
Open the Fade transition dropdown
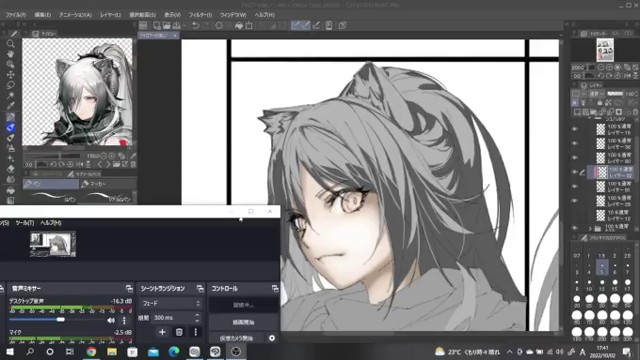(171, 304)
